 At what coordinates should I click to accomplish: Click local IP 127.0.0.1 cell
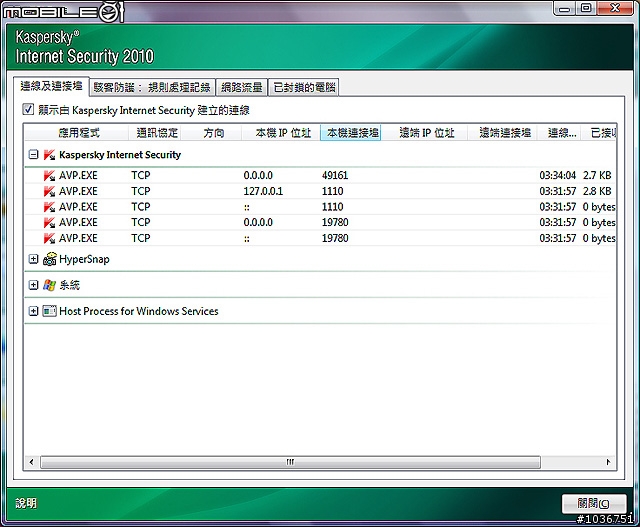point(263,191)
